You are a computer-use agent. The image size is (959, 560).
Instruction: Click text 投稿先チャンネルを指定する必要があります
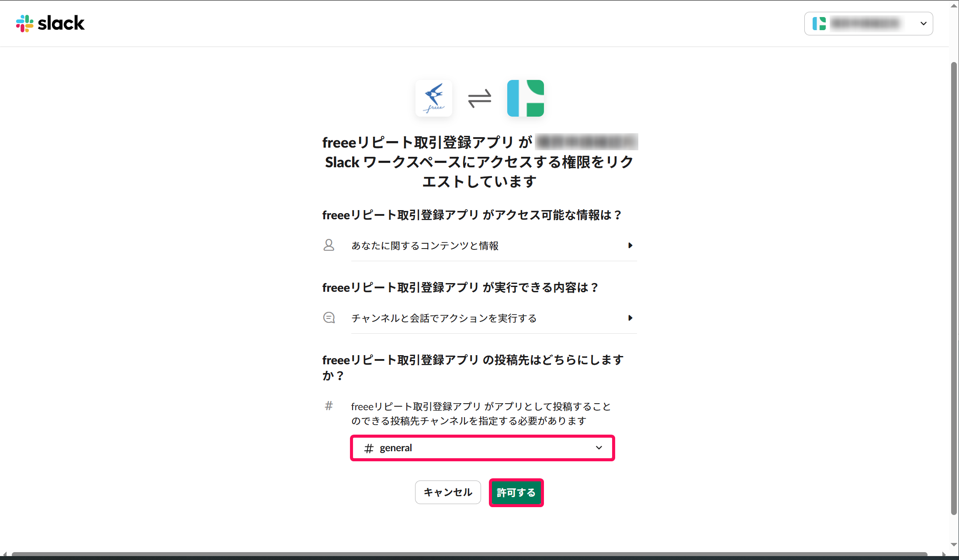coord(488,421)
